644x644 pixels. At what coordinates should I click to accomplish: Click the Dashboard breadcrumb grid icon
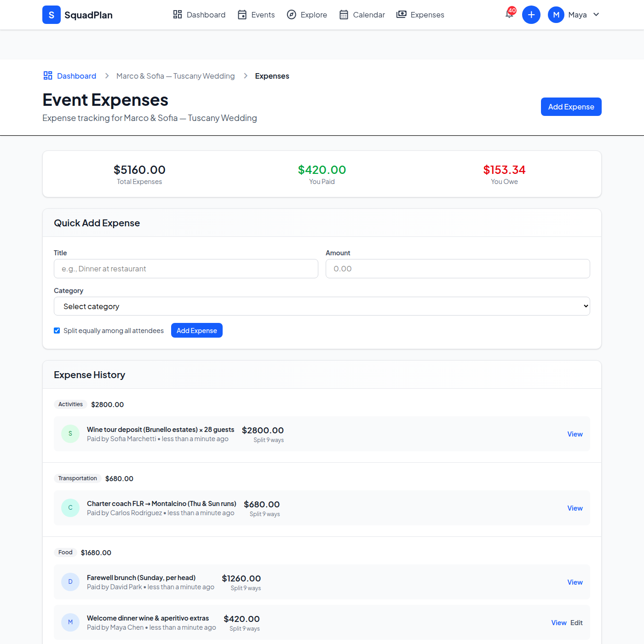[48, 75]
